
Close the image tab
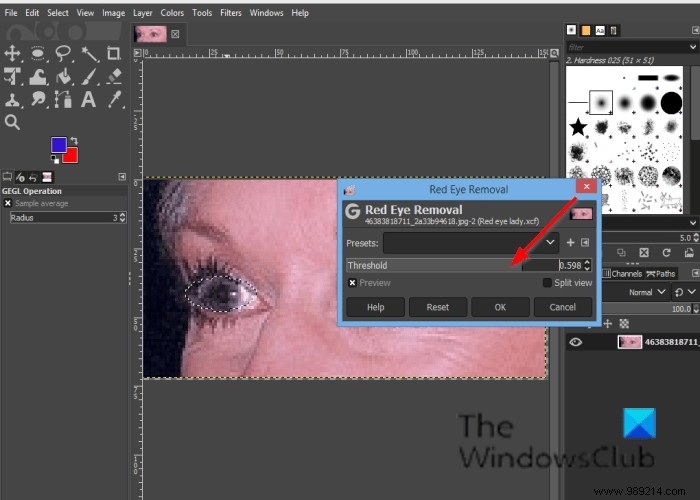click(175, 34)
